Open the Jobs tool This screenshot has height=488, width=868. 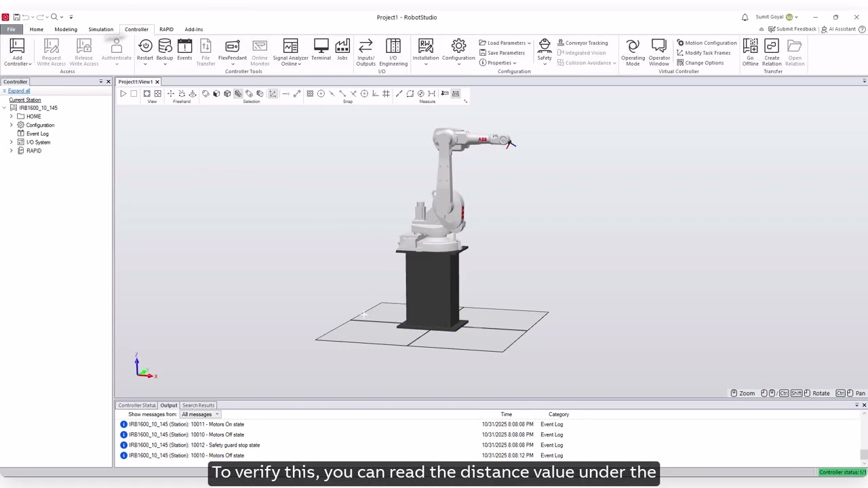[342, 50]
